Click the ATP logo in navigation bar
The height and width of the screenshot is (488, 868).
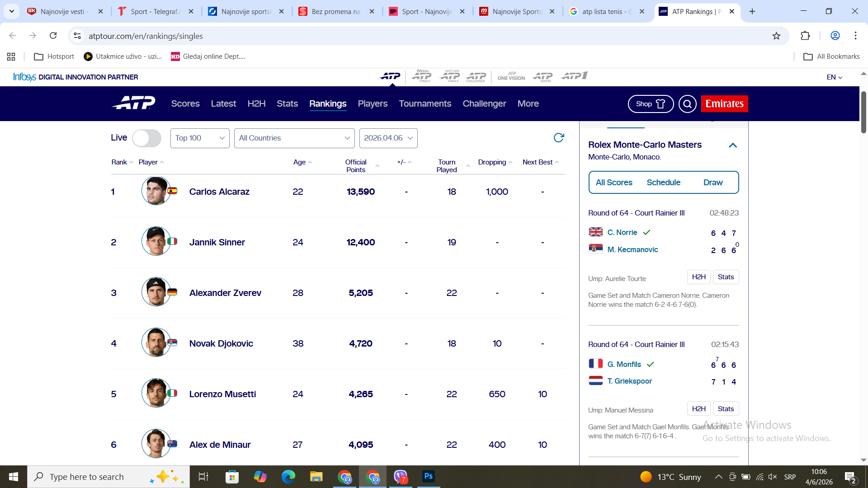[x=134, y=103]
